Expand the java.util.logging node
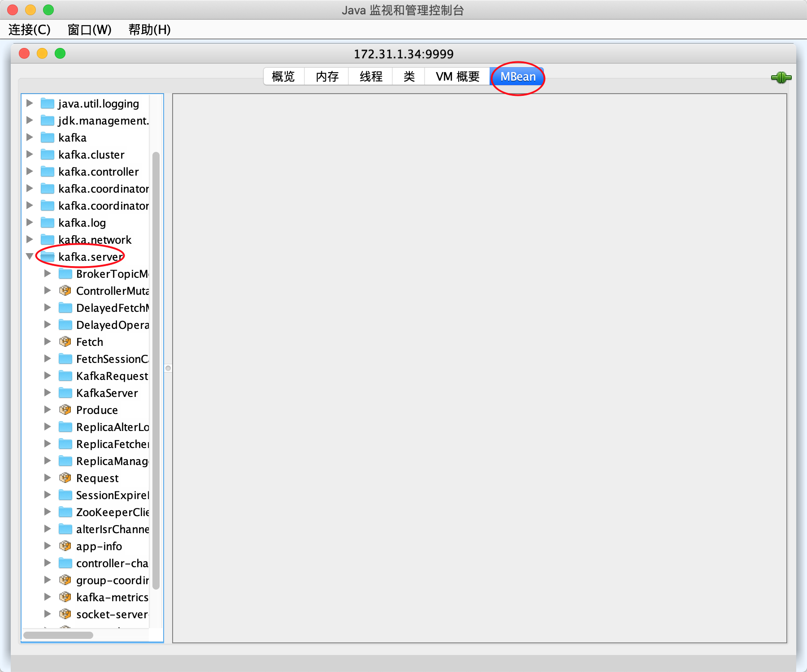 click(x=30, y=103)
